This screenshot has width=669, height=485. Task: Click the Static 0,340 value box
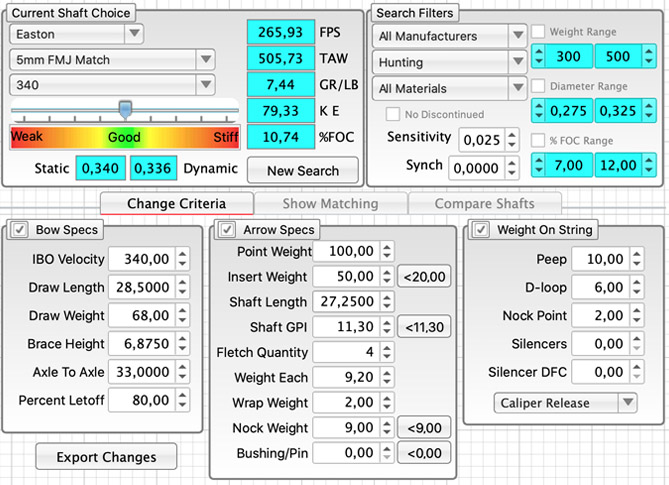click(x=100, y=168)
